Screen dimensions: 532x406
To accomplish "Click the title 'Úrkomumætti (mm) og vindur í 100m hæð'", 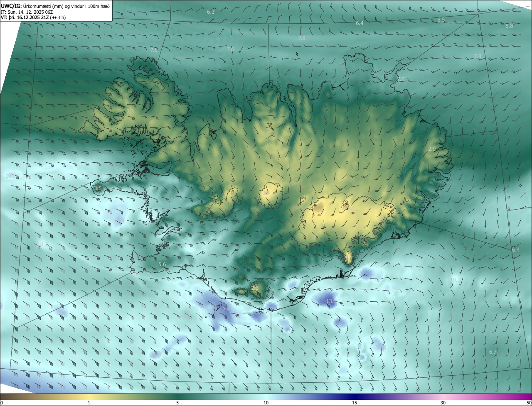I will tap(67, 5).
